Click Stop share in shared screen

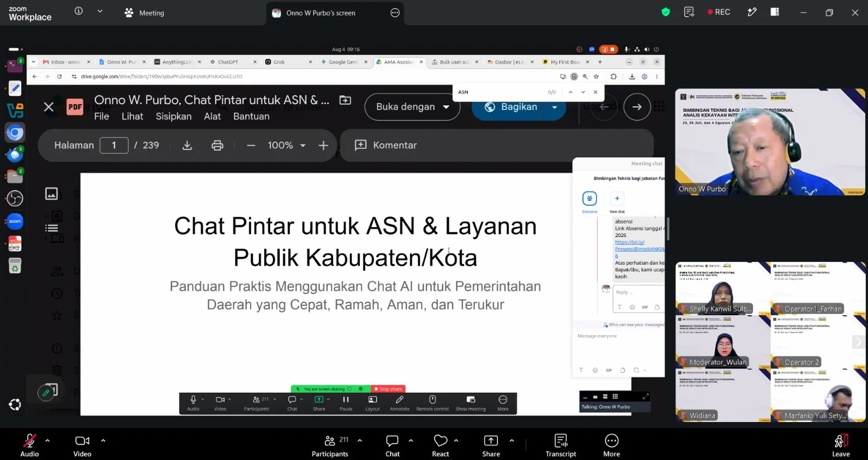point(388,389)
